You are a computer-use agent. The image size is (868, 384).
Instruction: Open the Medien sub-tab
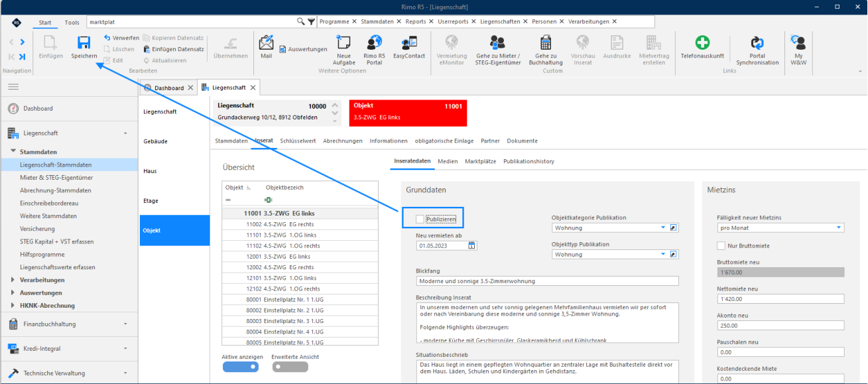[x=448, y=161]
